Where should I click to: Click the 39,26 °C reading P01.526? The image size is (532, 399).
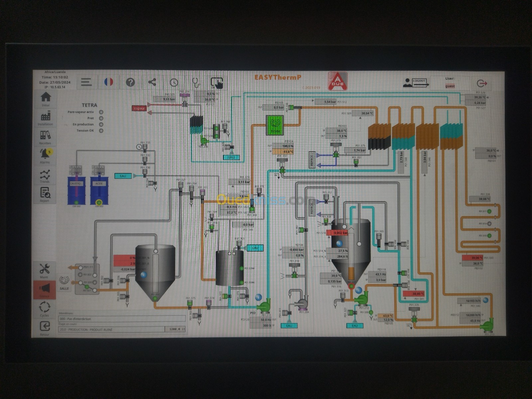pyautogui.click(x=475, y=97)
